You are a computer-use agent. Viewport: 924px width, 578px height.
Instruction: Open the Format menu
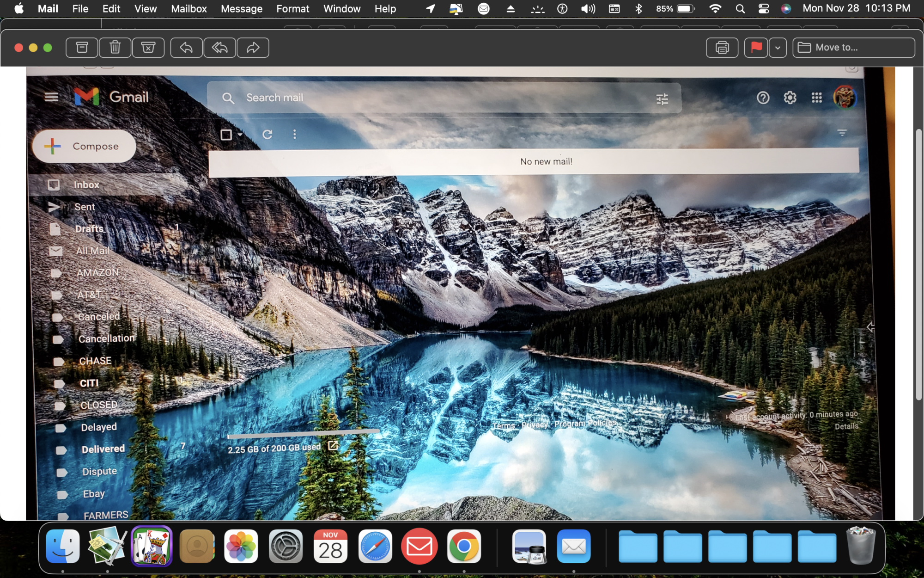coord(292,9)
